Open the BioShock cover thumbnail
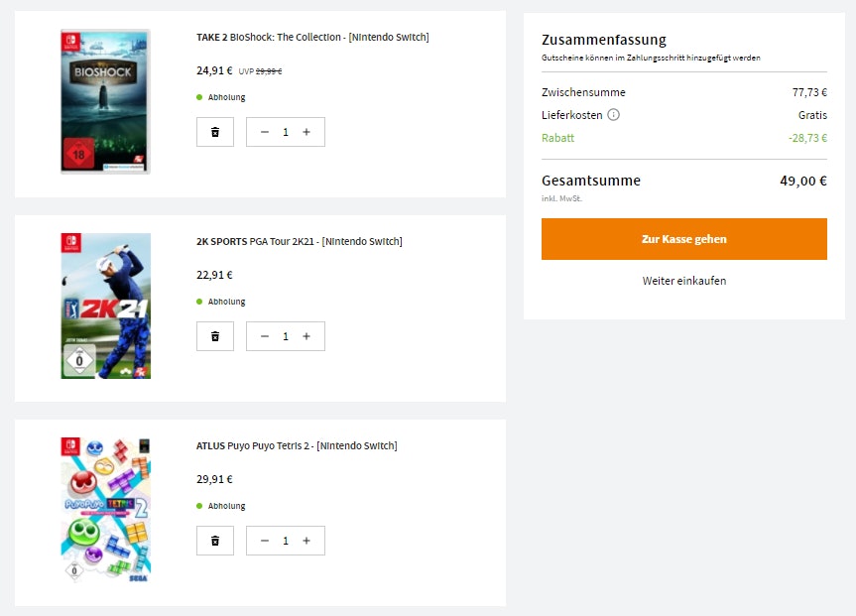This screenshot has height=616, width=856. tap(105, 101)
